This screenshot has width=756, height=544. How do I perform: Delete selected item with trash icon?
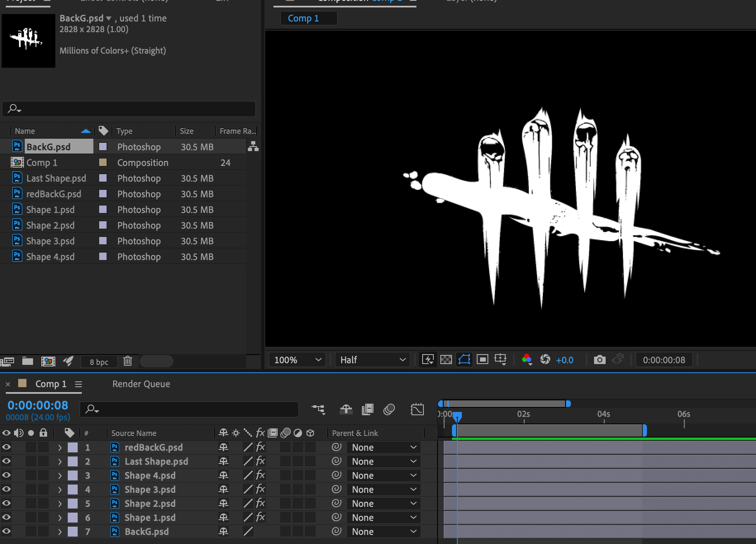tap(128, 361)
